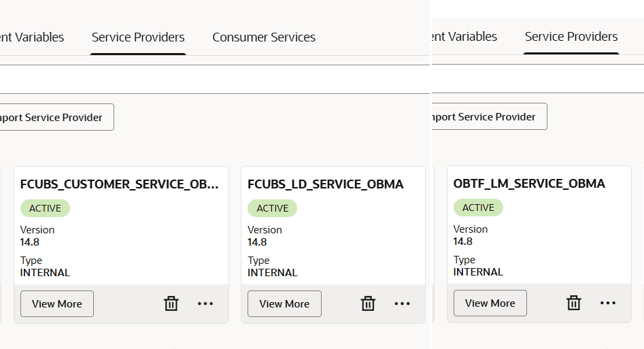
Task: Click the FCUBS_LD_SERVICE_OBMA card title
Action: (x=326, y=184)
